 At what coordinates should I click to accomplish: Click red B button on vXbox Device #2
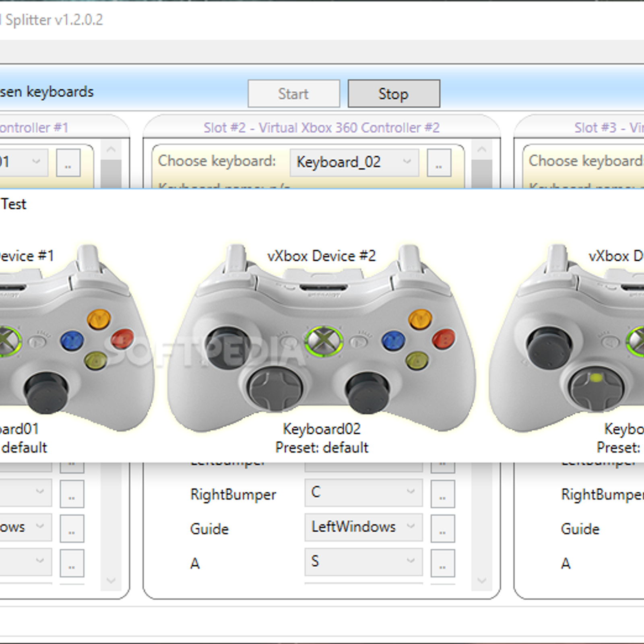(444, 339)
